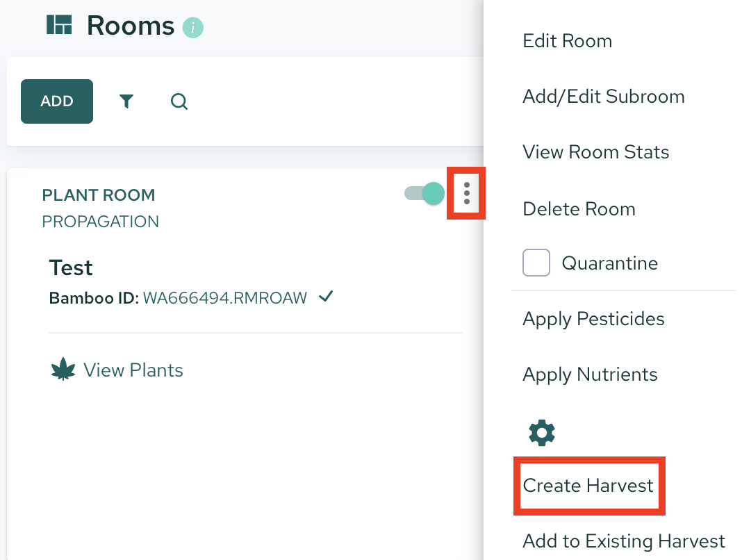Choose Add to Existing Harvest
Screen dimensions: 742x560
pos(624,541)
